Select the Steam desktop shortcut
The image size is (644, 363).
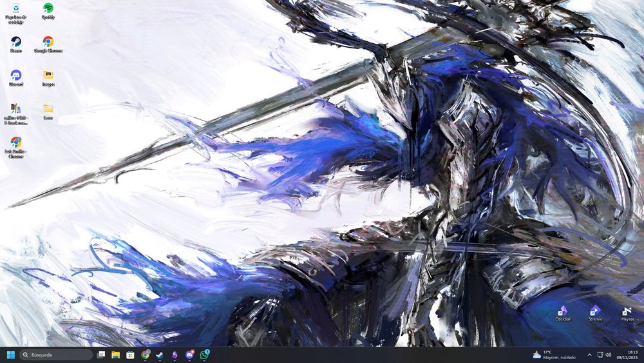(15, 44)
